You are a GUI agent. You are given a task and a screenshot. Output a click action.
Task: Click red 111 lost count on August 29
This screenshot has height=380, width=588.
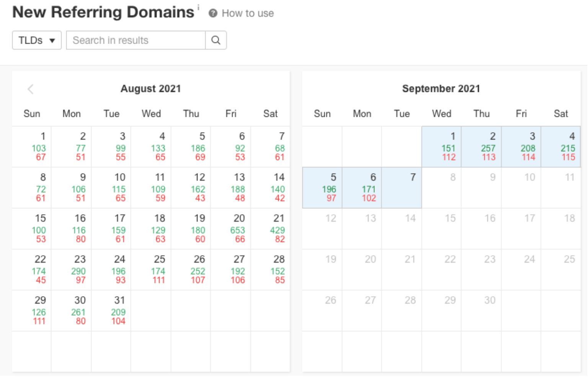39,321
